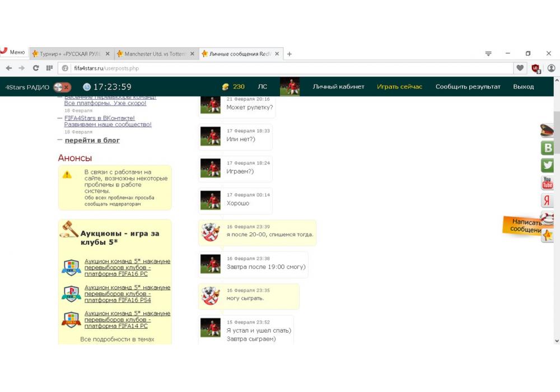This screenshot has height=392, width=560.
Task: Click the officer cap sidebar icon
Action: click(x=547, y=130)
